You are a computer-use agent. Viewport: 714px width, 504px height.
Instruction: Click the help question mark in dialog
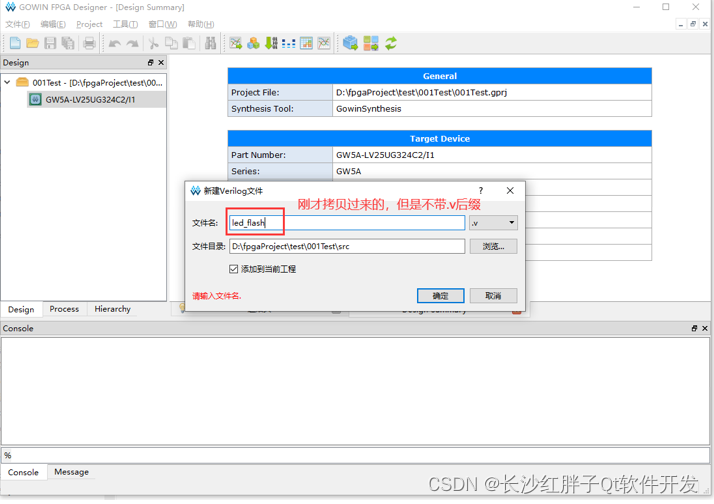(481, 191)
